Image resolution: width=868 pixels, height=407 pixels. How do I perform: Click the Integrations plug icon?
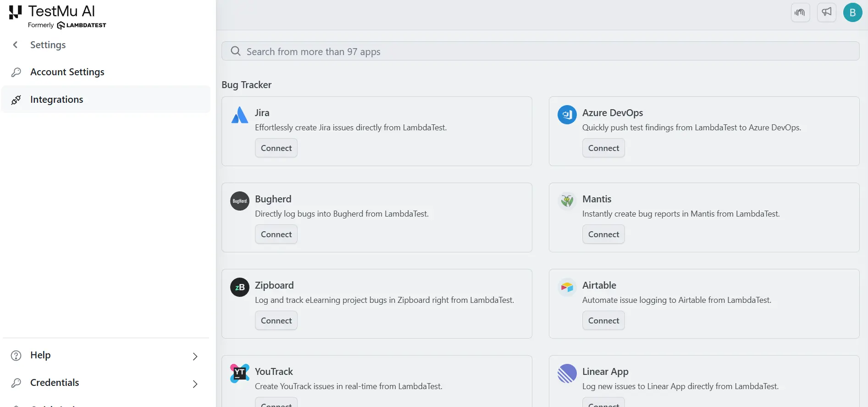coord(16,100)
